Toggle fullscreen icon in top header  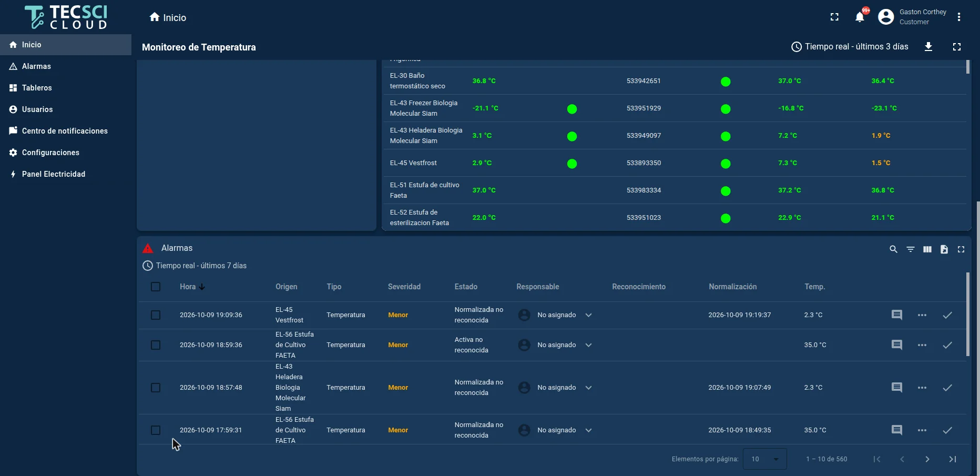(834, 17)
